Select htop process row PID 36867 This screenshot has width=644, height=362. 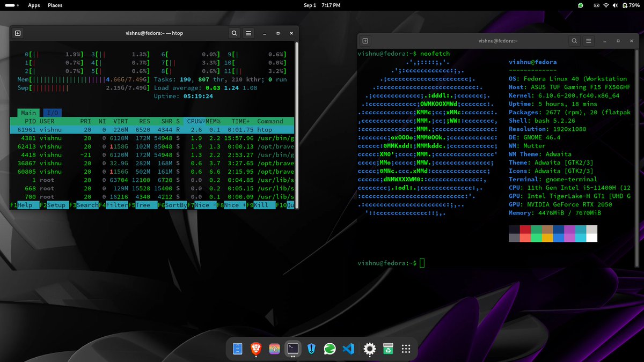[x=152, y=163]
